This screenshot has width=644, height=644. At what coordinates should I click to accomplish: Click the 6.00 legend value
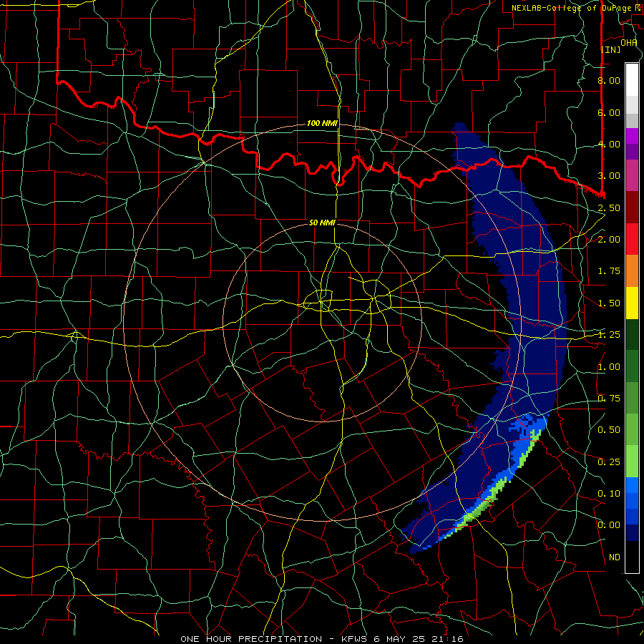pyautogui.click(x=609, y=112)
